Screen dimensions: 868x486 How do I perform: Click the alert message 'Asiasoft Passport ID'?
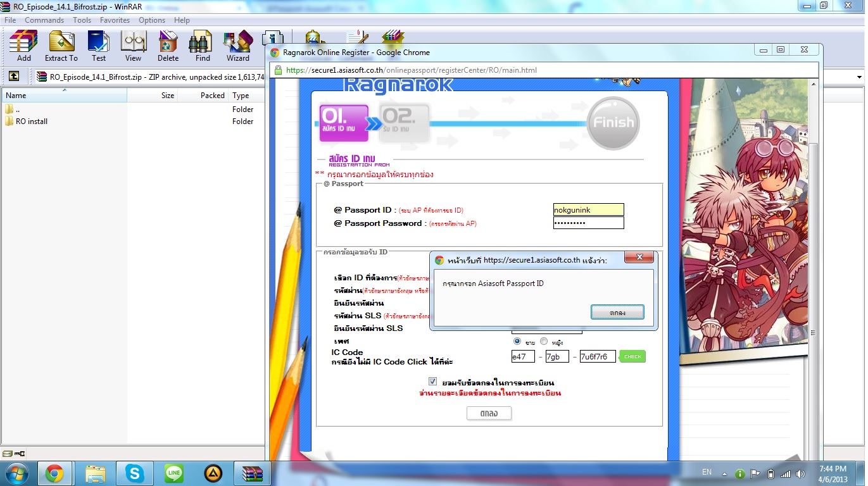coord(493,283)
